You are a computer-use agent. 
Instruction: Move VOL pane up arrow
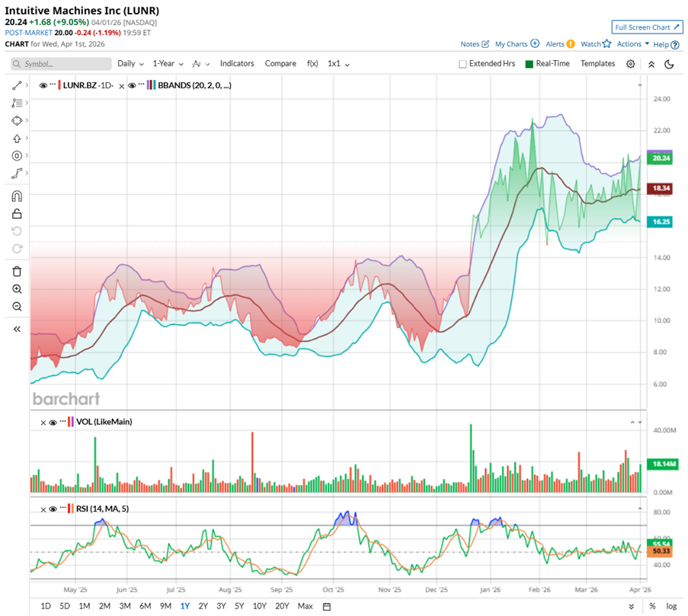(632, 422)
